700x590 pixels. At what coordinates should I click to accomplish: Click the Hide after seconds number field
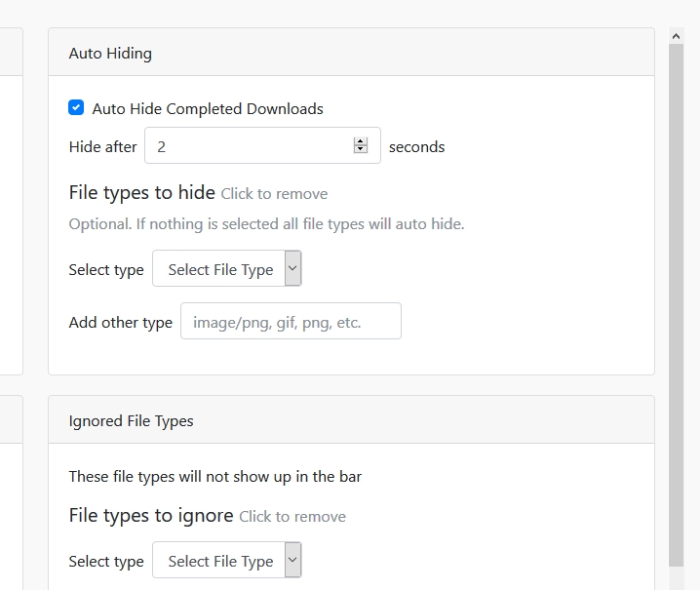tap(249, 146)
